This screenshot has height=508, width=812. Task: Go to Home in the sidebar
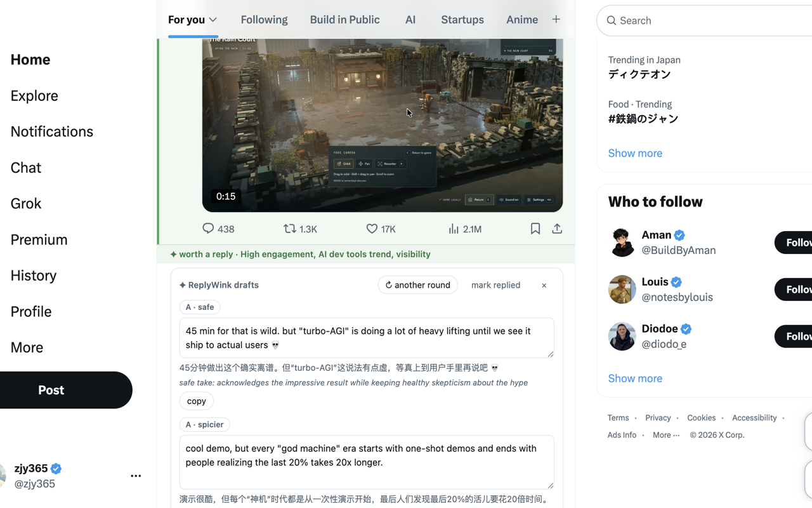point(30,59)
